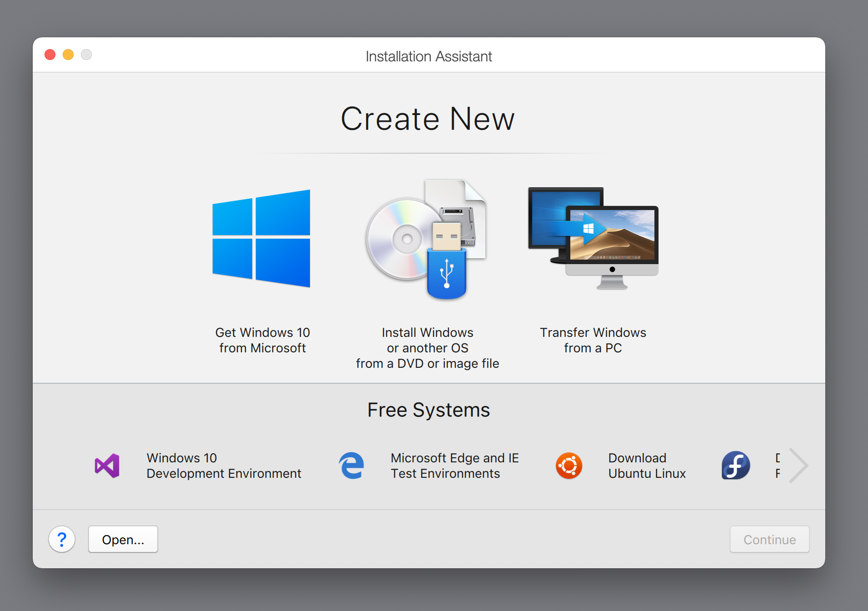Select 'Transfer Windows from a PC' label
The image size is (868, 611).
click(x=593, y=340)
